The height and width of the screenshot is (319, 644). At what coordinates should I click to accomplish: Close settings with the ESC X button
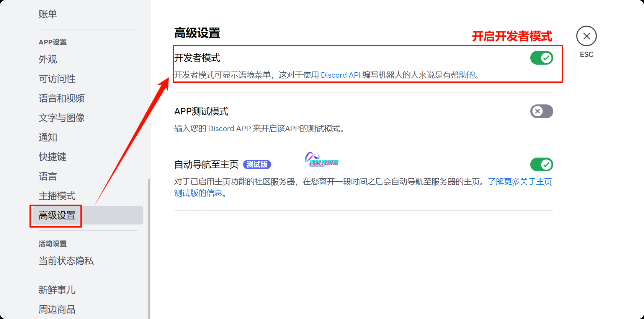click(586, 36)
